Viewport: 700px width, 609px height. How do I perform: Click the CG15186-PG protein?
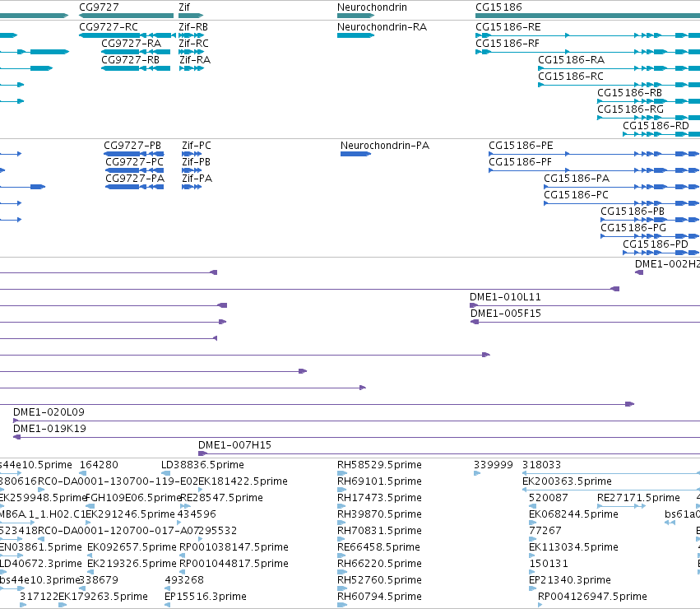(x=633, y=228)
